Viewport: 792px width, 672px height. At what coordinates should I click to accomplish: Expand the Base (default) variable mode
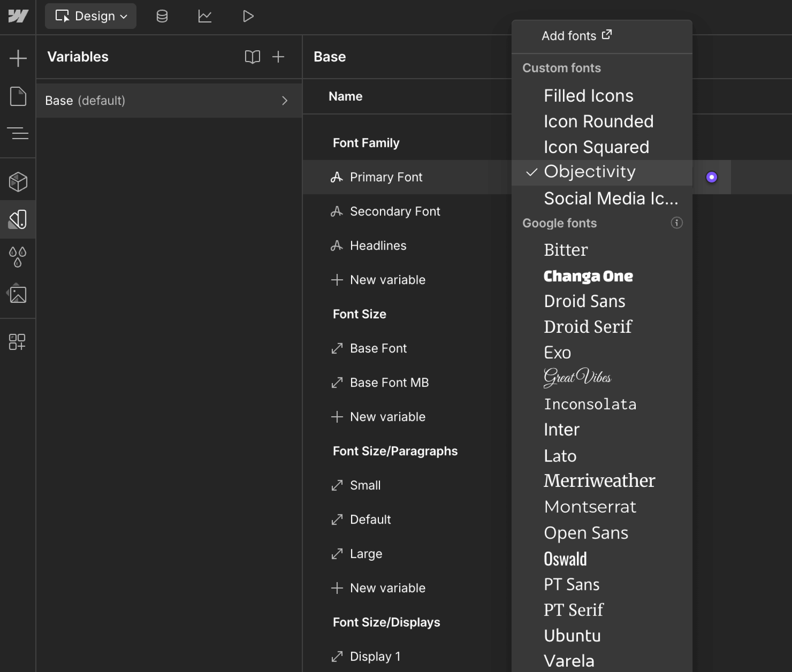tap(285, 101)
